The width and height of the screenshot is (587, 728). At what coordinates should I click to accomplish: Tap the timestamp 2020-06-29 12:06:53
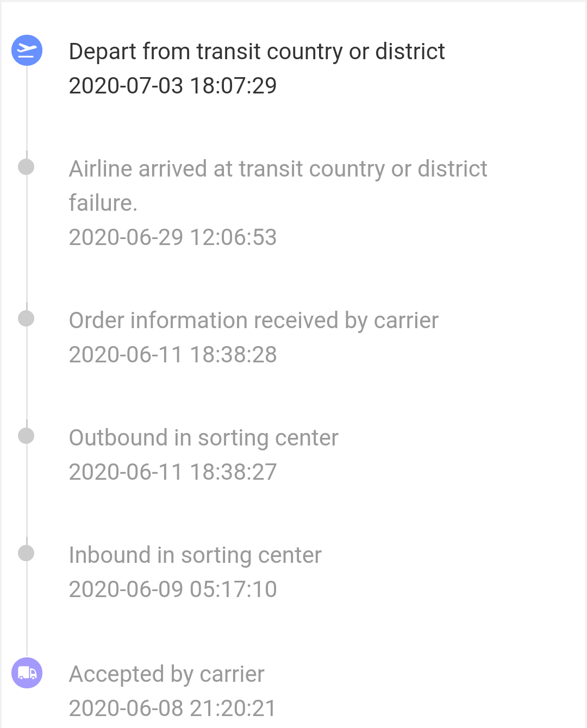coord(173,237)
